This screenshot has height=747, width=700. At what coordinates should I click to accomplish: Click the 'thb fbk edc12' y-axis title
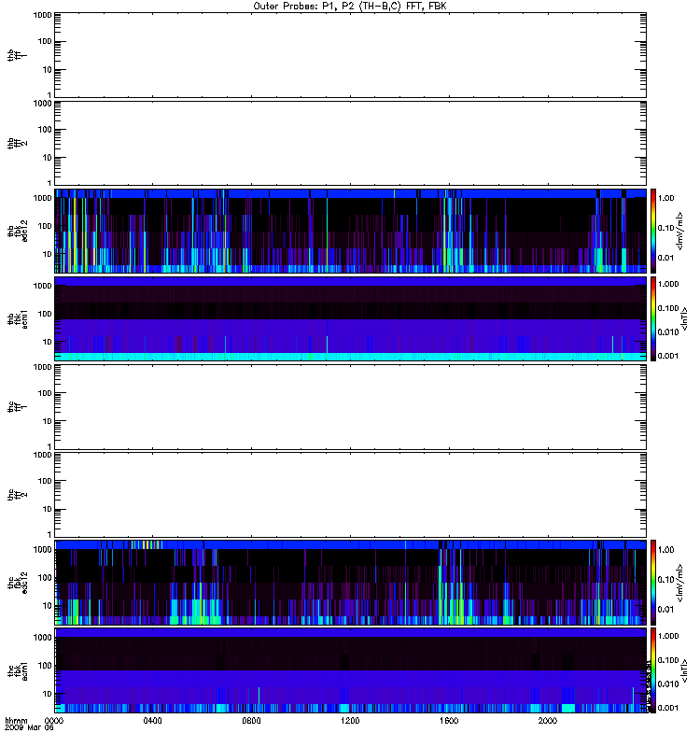(18, 231)
